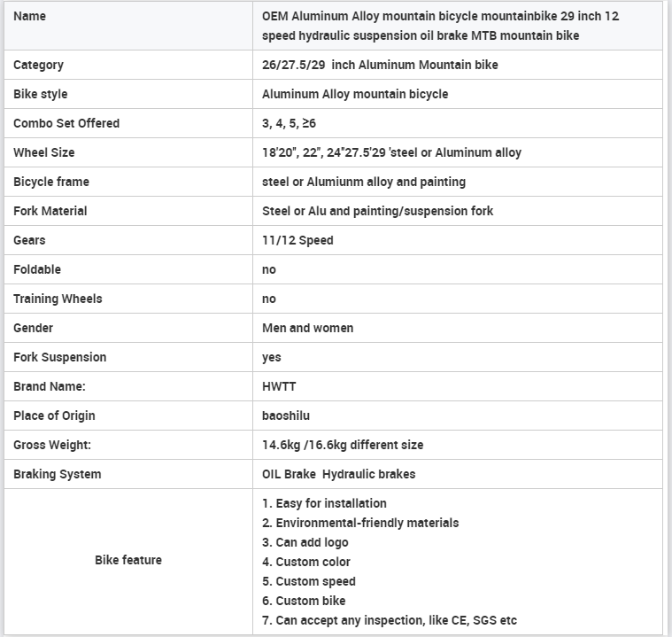The image size is (672, 637).
Task: Click the 'Training Wheels' label
Action: click(x=58, y=299)
